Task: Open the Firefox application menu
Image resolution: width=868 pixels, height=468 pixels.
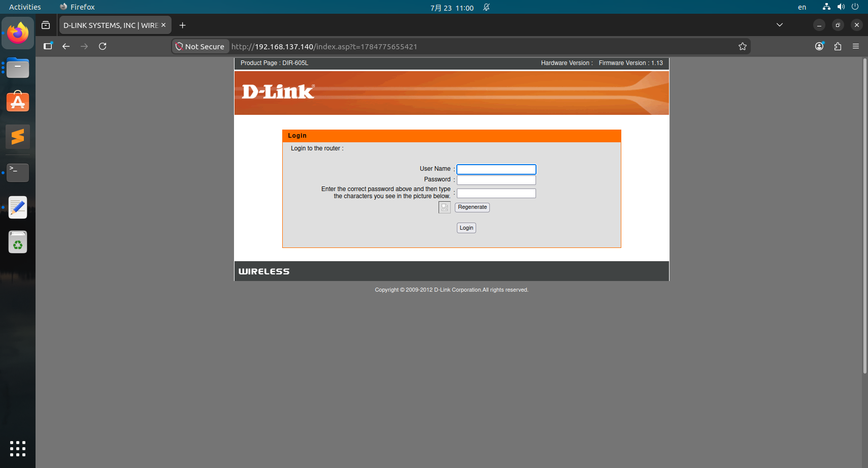Action: tap(856, 46)
